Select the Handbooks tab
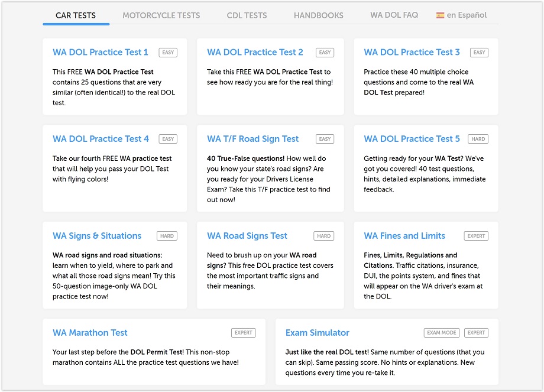The height and width of the screenshot is (392, 544). tap(318, 15)
